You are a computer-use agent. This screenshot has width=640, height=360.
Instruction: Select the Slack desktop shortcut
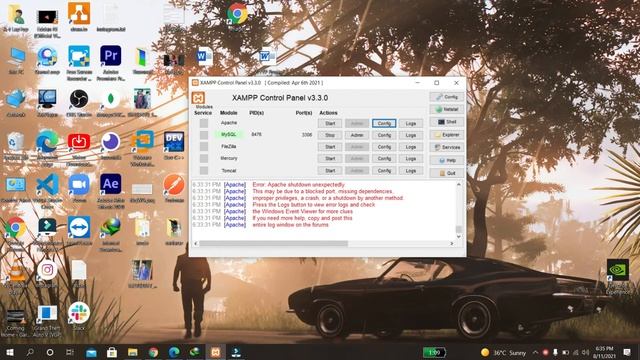[x=79, y=313]
